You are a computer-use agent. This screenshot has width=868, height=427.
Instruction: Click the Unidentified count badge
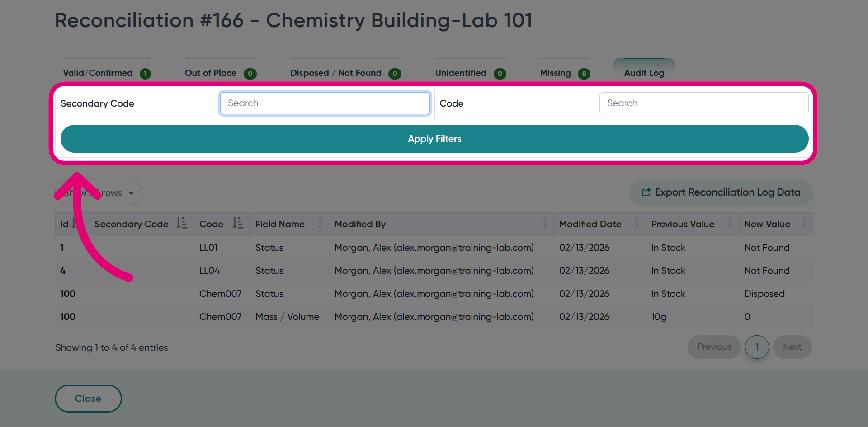point(500,74)
